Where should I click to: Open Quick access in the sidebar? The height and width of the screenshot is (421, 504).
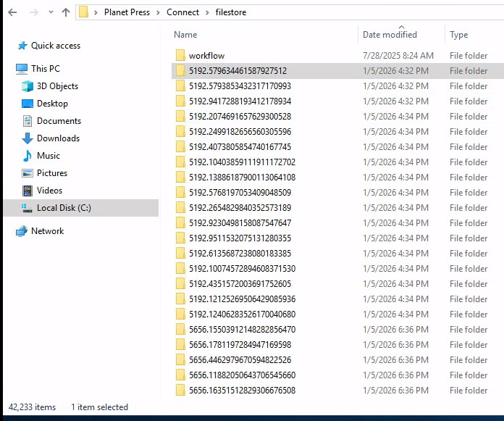55,46
